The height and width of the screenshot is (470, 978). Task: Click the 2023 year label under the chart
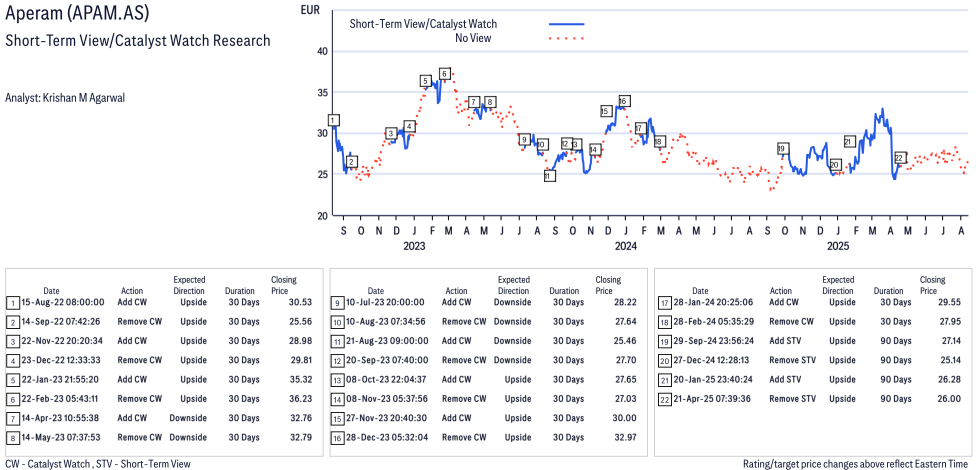coord(414,246)
